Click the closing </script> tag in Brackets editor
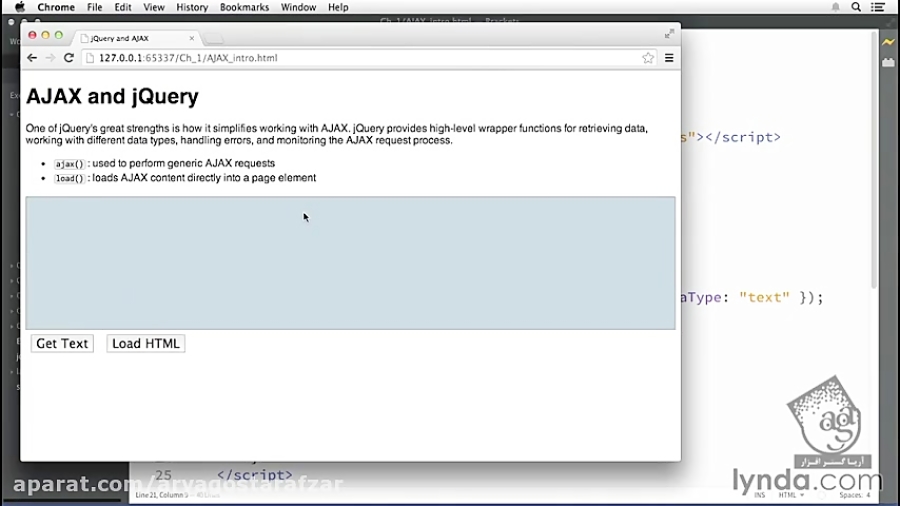Image resolution: width=900 pixels, height=506 pixels. coord(254,475)
